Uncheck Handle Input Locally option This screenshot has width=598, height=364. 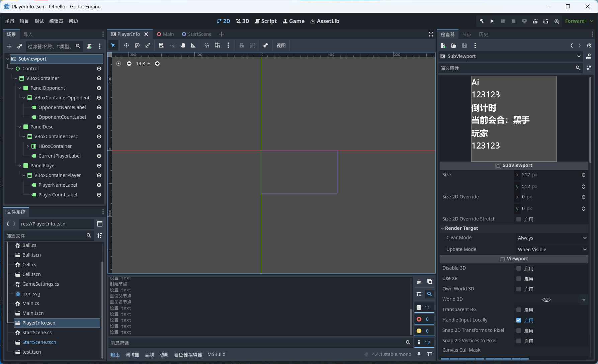point(519,320)
